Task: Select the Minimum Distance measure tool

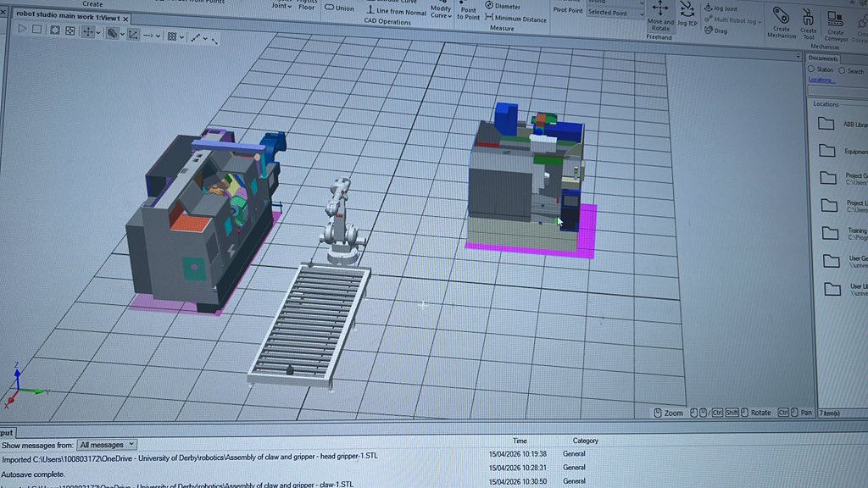Action: tap(516, 19)
